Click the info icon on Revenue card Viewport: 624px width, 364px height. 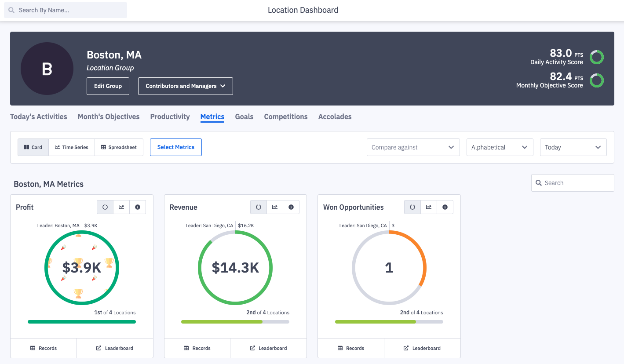(291, 207)
